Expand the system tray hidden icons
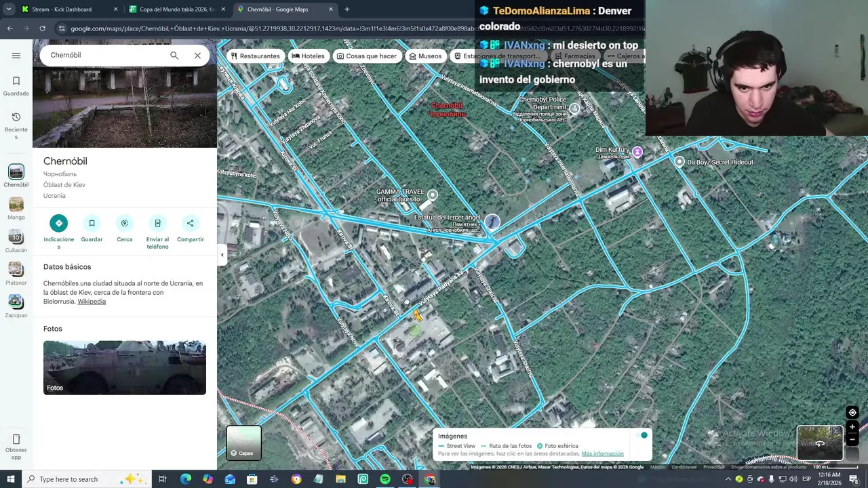The image size is (868, 488). (x=728, y=479)
